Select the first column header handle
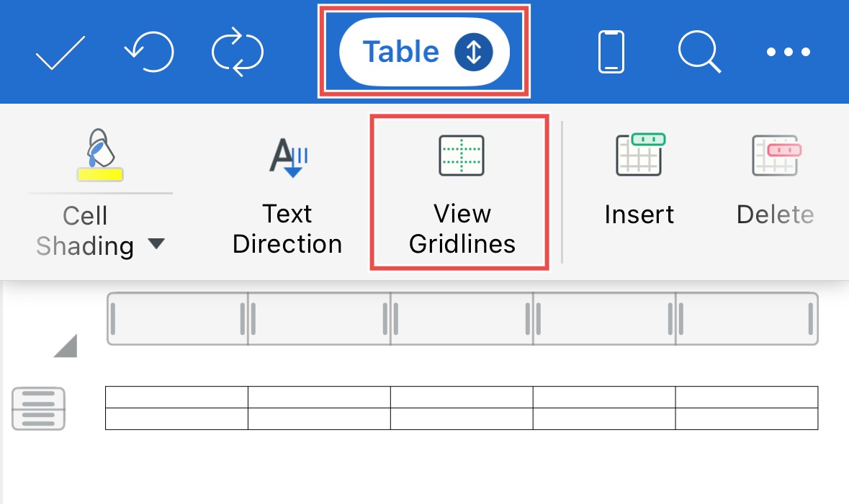849x504 pixels. 178,318
